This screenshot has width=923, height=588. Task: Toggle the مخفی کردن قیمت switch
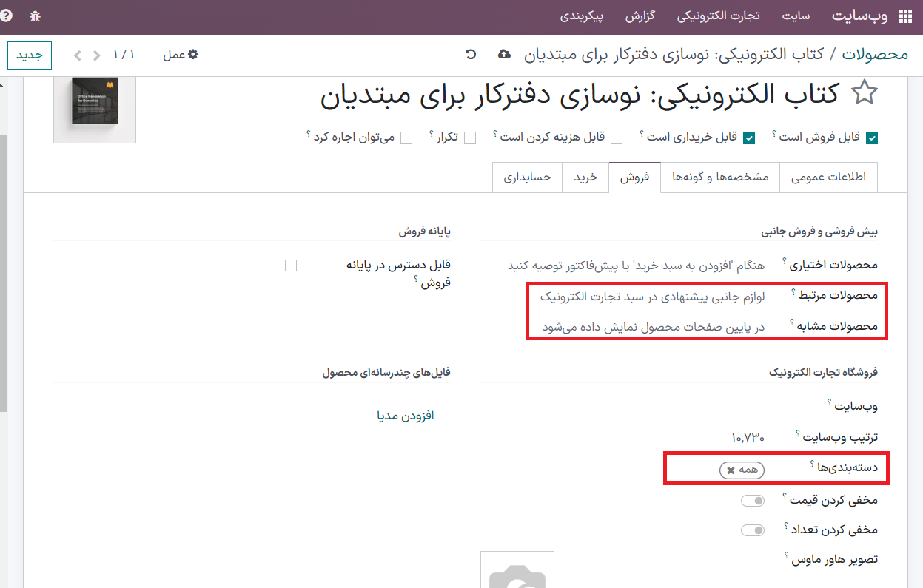(x=753, y=501)
